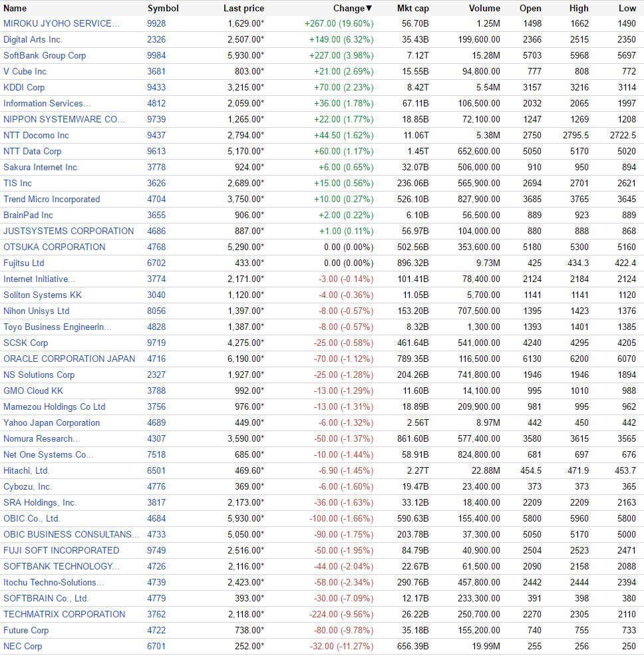Viewport: 644px width, 656px height.
Task: Open NTT Docomo Inc link
Action: [x=36, y=136]
